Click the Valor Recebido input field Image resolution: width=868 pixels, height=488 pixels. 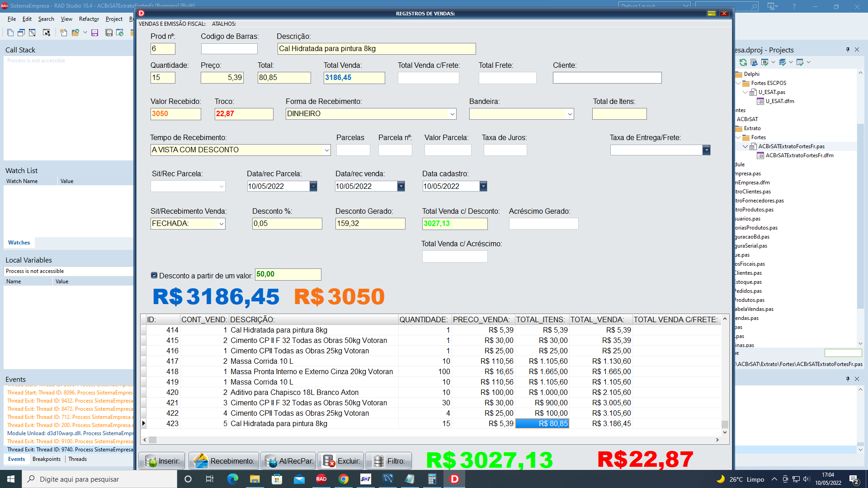coord(176,114)
